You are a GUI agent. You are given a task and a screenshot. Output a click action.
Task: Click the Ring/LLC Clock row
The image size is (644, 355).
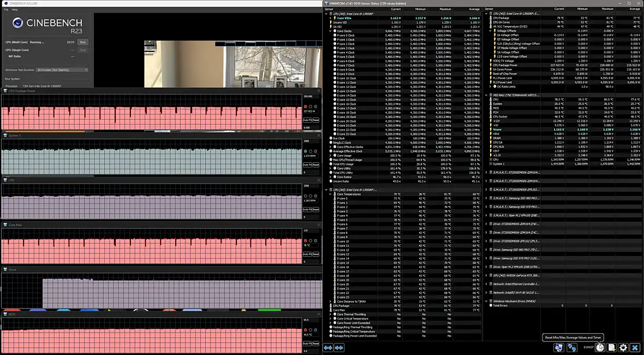[404, 143]
